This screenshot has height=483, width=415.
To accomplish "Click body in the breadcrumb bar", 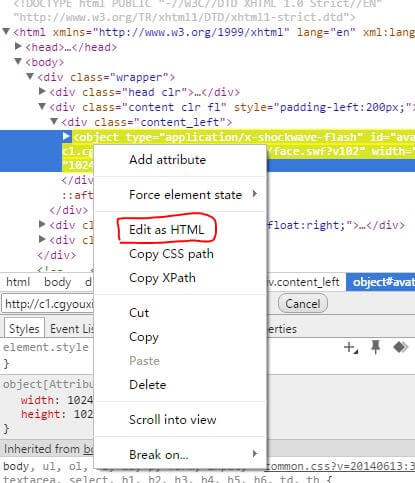I will tap(57, 282).
